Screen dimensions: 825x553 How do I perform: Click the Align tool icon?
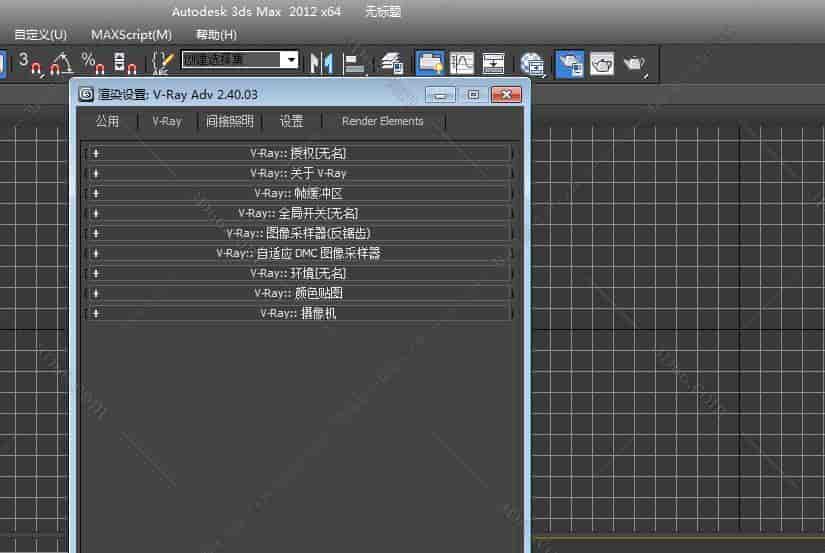click(x=354, y=63)
